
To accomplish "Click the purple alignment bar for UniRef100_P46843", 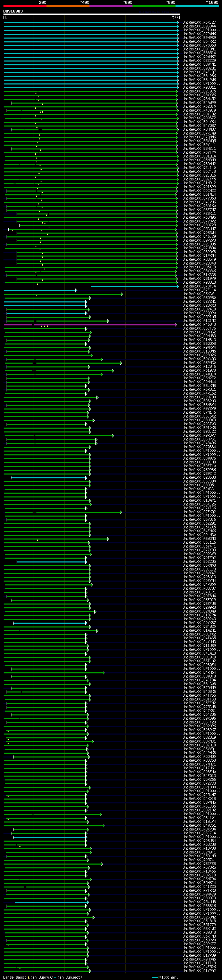I will (x=90, y=324).
